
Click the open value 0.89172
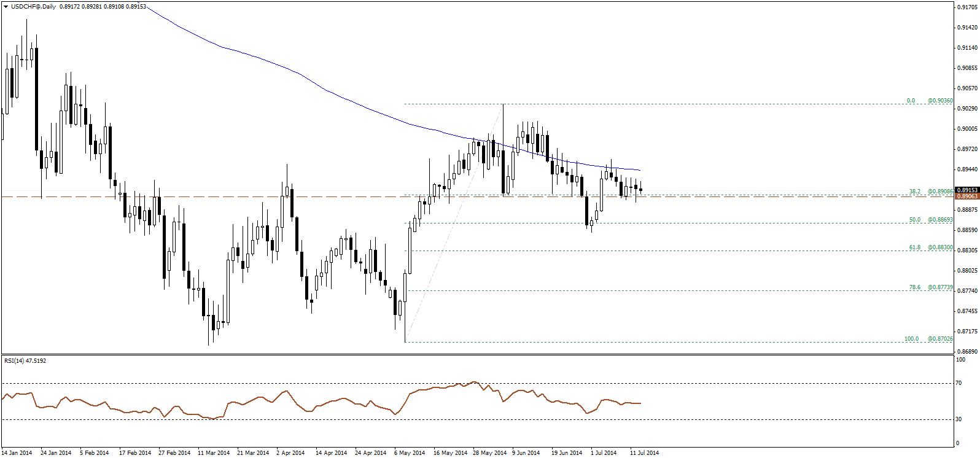(x=69, y=6)
